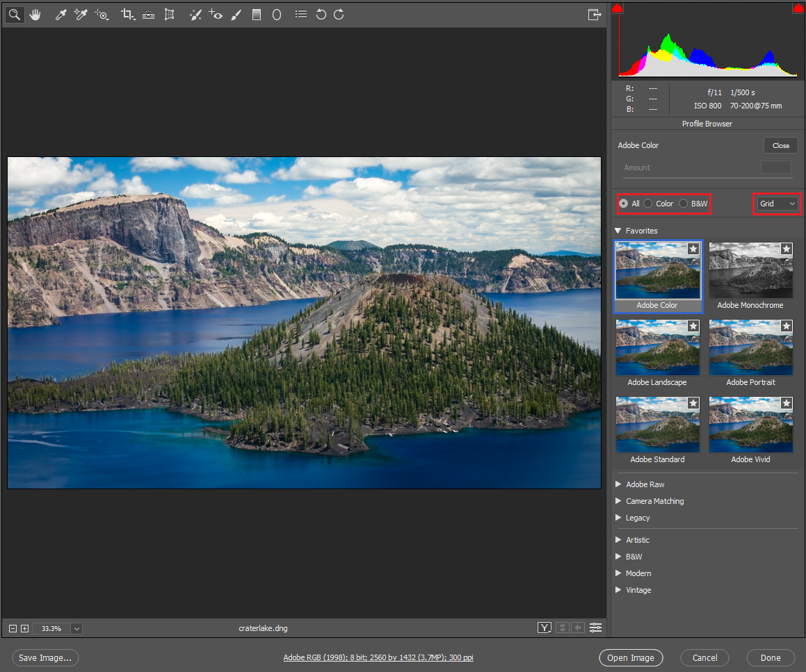The width and height of the screenshot is (806, 672).
Task: Open the zoom level dropdown
Action: pos(76,628)
